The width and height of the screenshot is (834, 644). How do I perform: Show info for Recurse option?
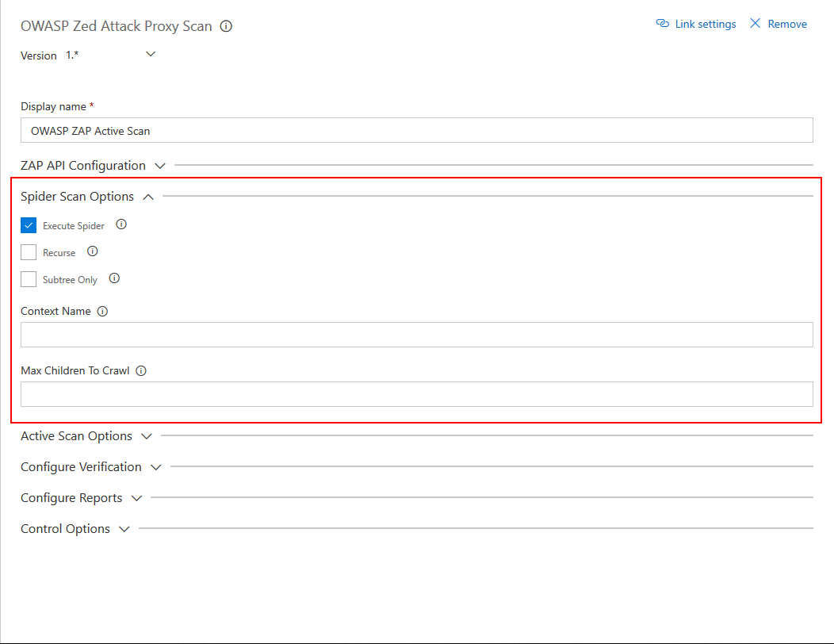pos(93,251)
